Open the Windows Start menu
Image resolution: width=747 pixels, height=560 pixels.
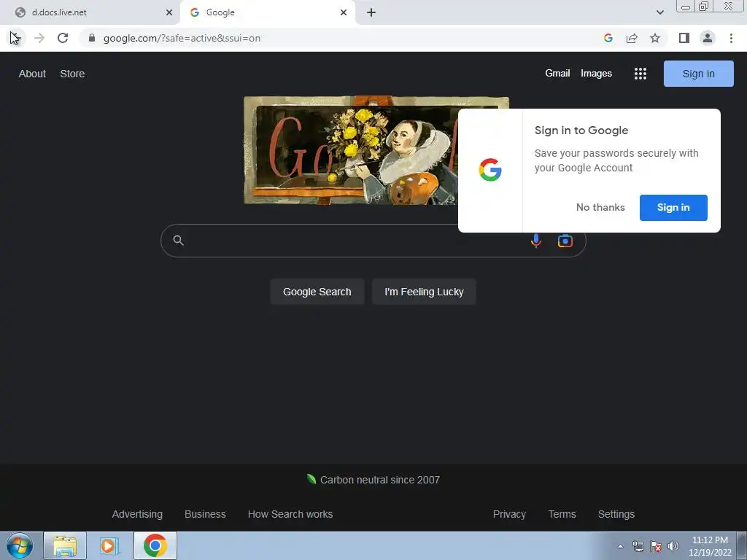tap(20, 545)
